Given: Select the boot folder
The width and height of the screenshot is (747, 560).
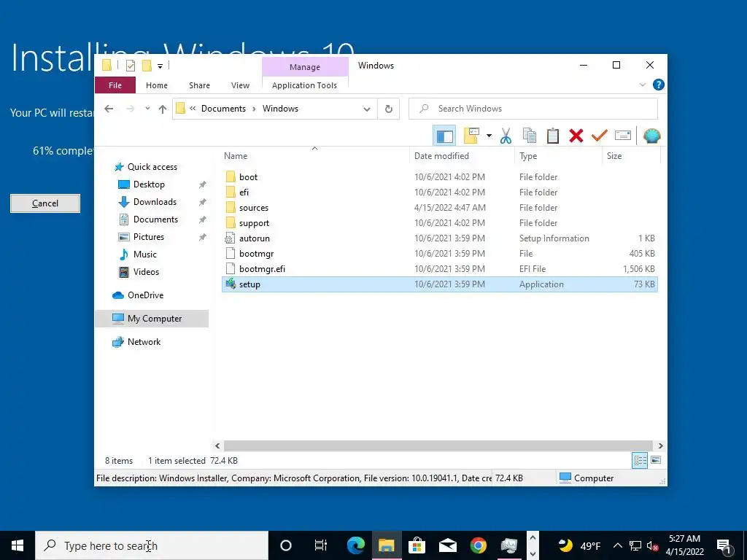Looking at the screenshot, I should tap(439, 177).
